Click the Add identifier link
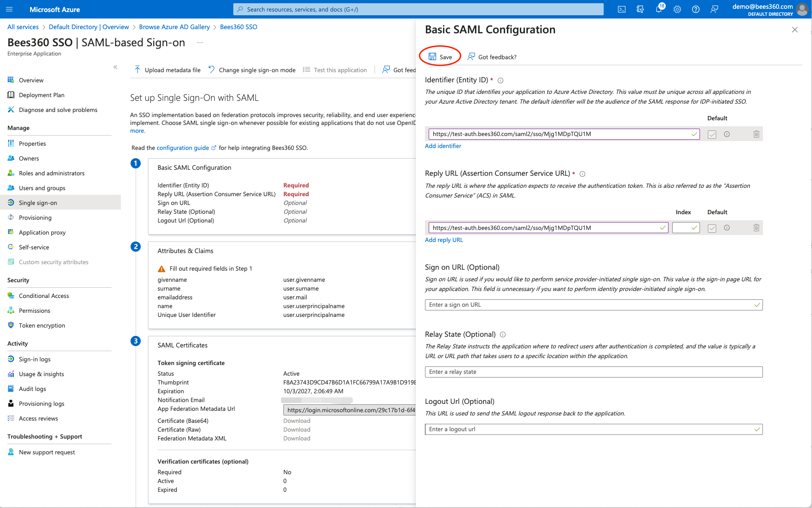Screen dimensions: 812x508 [x=443, y=146]
